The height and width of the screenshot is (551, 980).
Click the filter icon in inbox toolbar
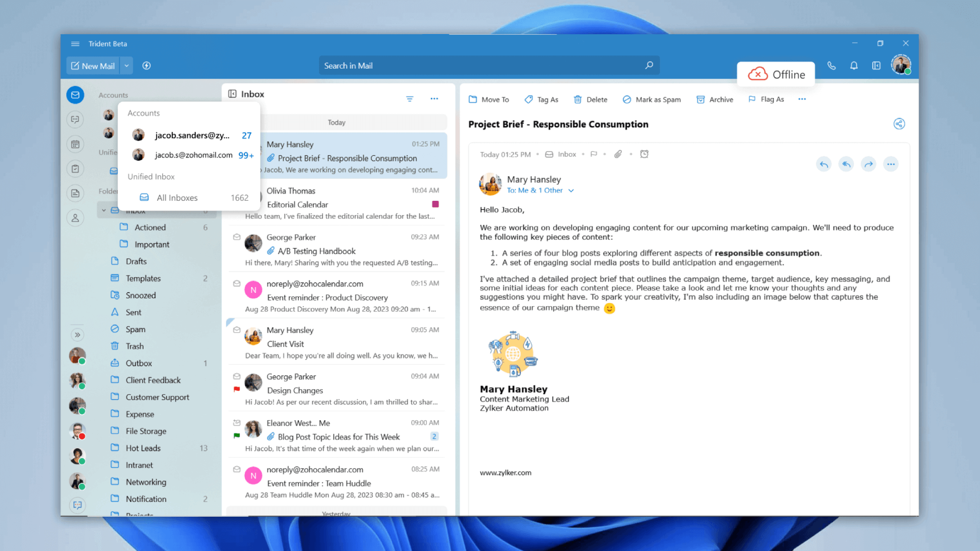(x=409, y=98)
